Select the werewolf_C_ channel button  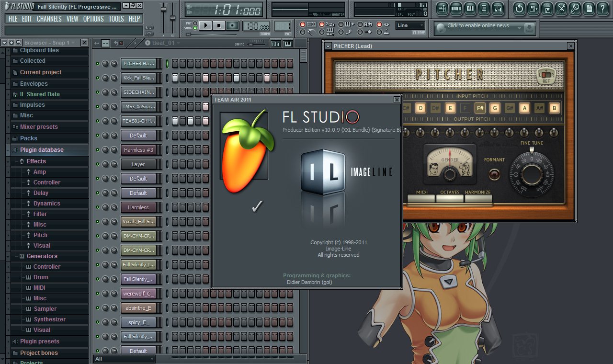[138, 294]
